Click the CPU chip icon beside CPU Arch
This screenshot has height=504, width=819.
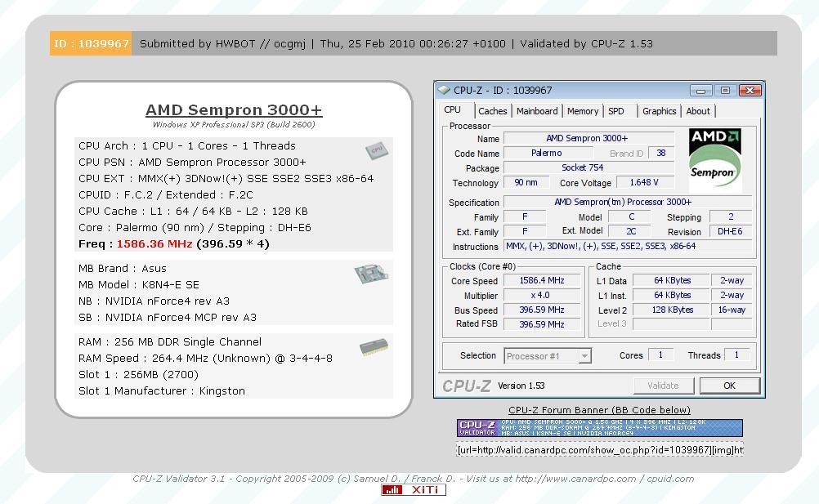[377, 150]
